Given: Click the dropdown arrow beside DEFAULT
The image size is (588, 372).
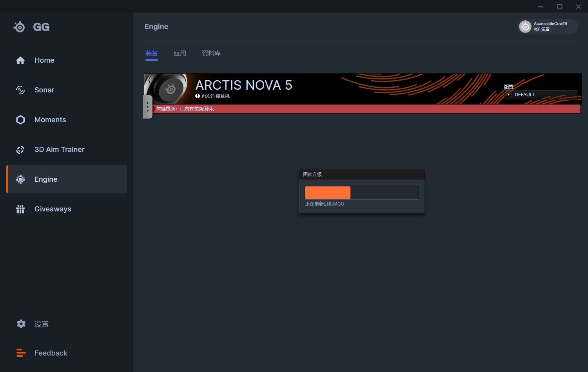Looking at the screenshot, I should pyautogui.click(x=508, y=95).
